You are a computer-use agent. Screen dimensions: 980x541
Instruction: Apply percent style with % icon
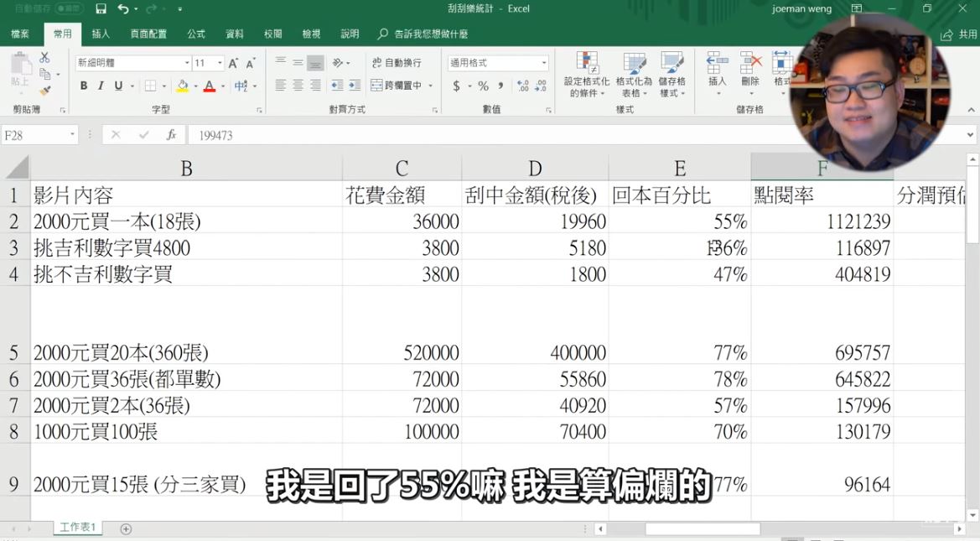tap(483, 86)
